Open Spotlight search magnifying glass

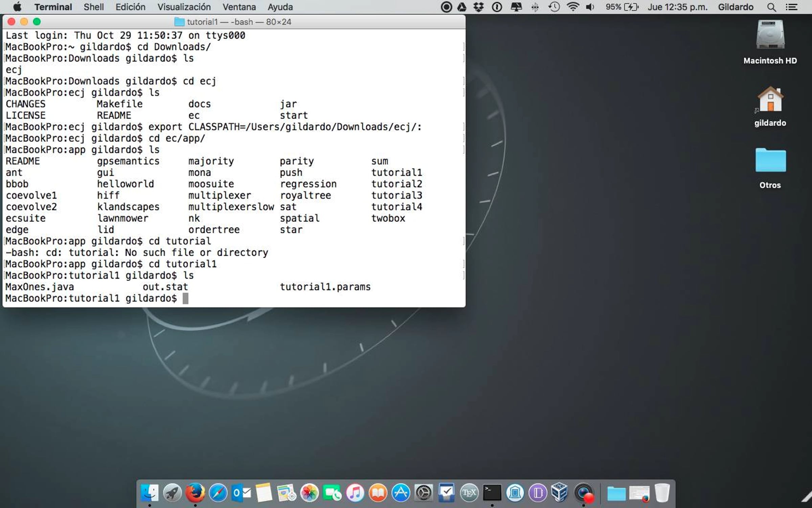click(771, 7)
